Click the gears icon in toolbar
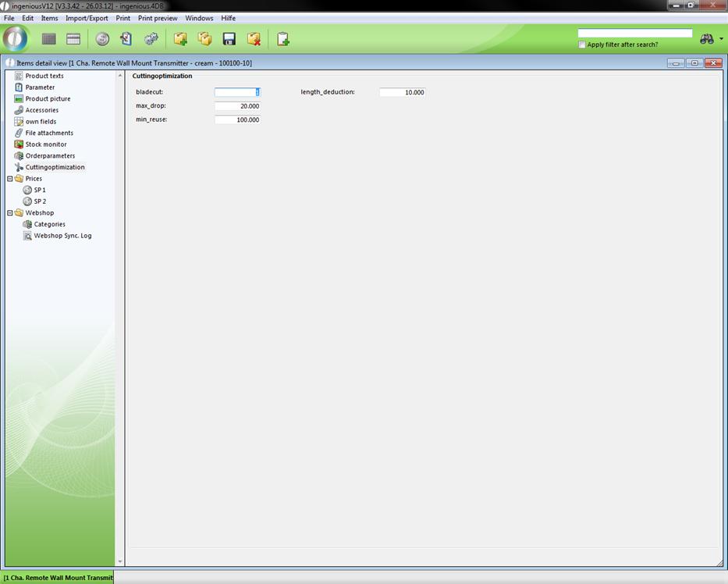This screenshot has height=584, width=728. click(x=151, y=39)
